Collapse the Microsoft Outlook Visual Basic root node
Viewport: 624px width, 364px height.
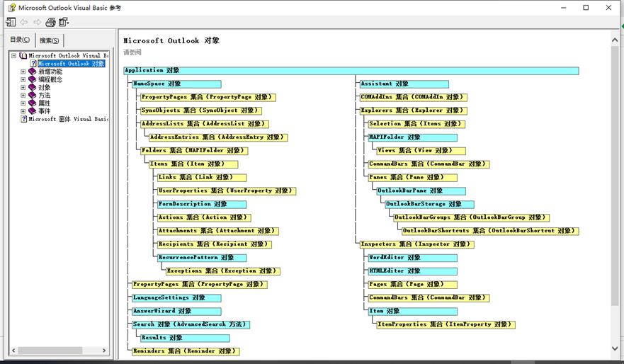(x=14, y=56)
